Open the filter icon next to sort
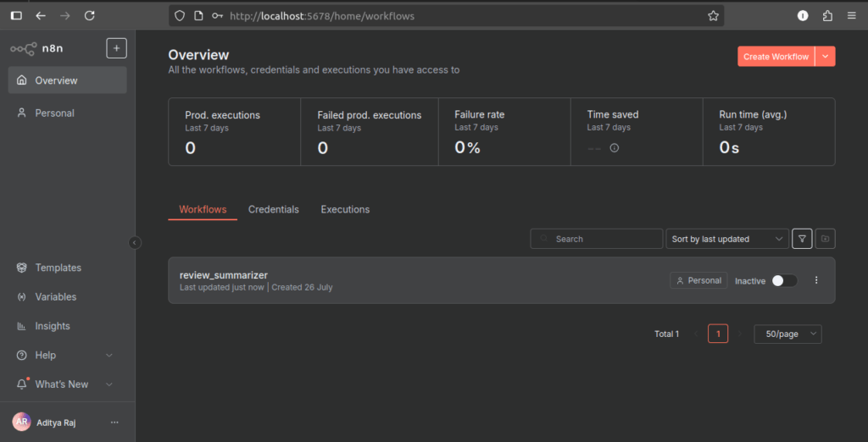Image resolution: width=868 pixels, height=442 pixels. (x=802, y=239)
